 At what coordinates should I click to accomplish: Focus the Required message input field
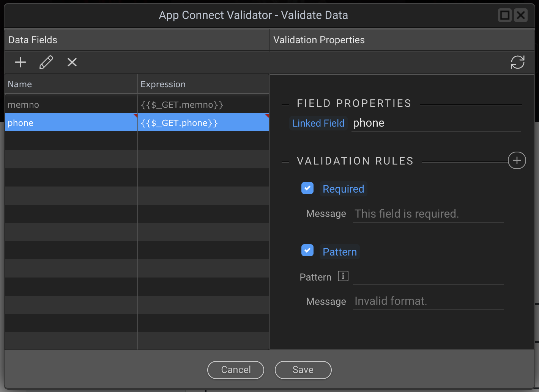click(428, 214)
